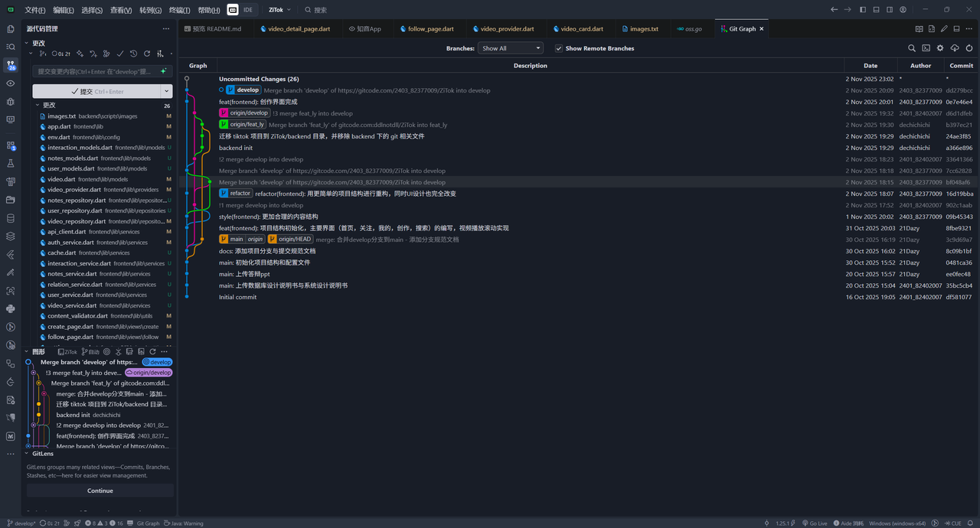Switch to oss.go tab
This screenshot has height=528, width=980.
point(688,29)
